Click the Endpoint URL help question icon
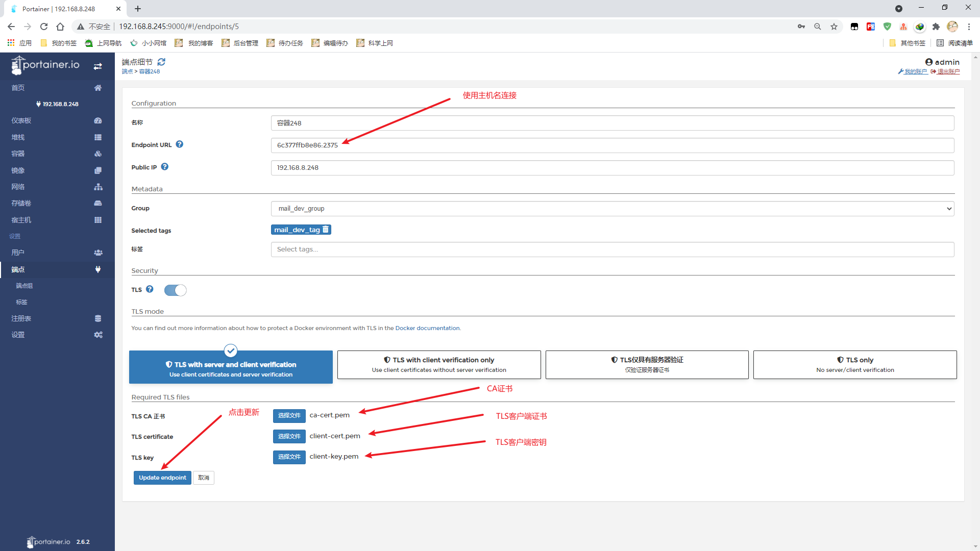The image size is (980, 551). tap(179, 144)
